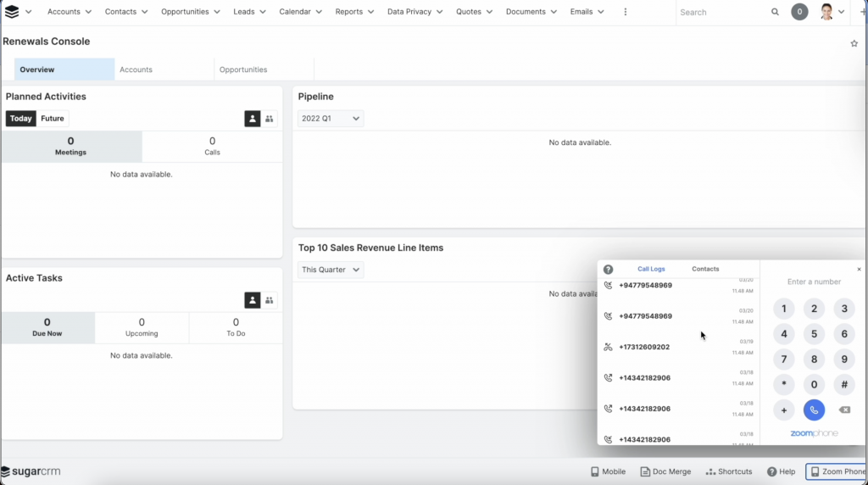Click the SugarCRM cube logo icon
This screenshot has height=485, width=868.
pyautogui.click(x=12, y=12)
